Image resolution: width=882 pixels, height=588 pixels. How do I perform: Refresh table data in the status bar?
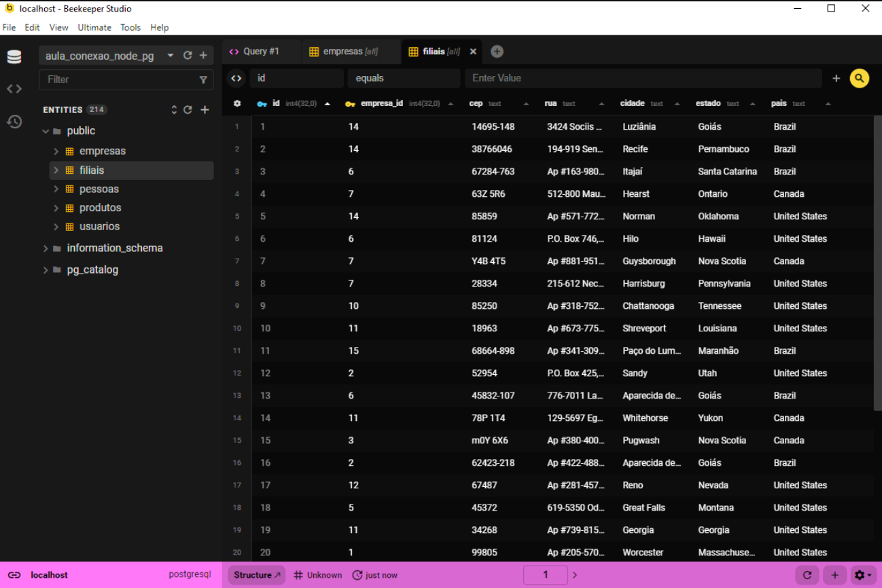pos(807,575)
